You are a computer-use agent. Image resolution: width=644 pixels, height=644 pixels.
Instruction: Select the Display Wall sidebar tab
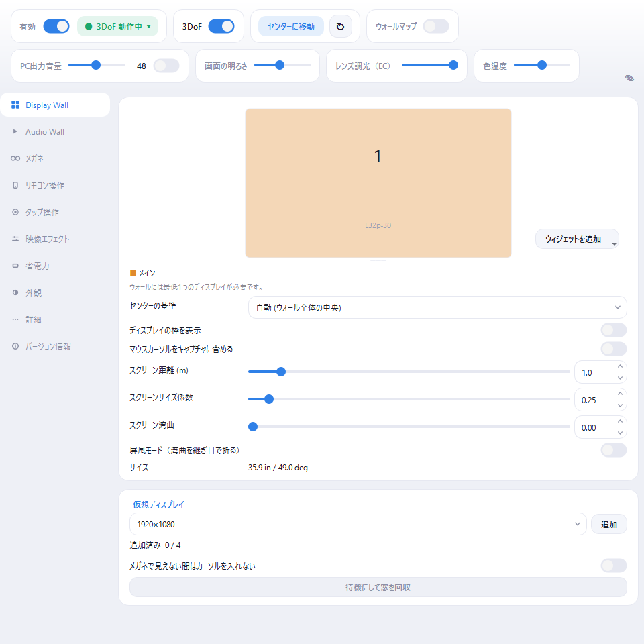pos(55,105)
